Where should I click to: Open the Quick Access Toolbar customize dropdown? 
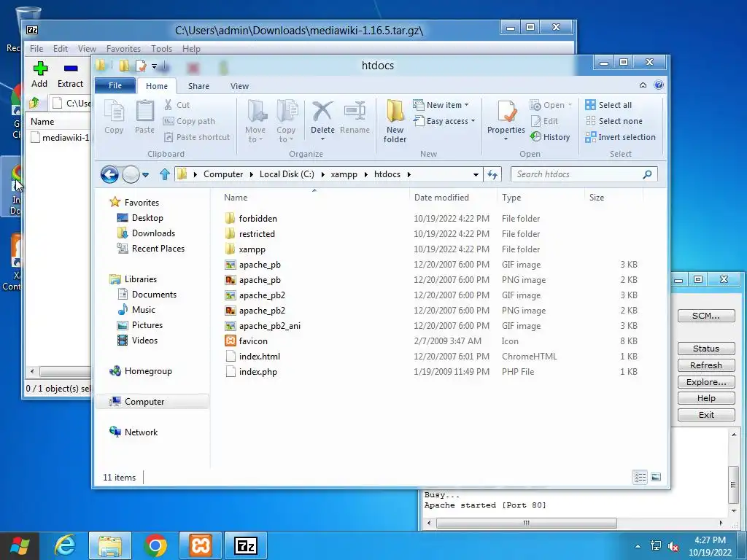tap(154, 66)
